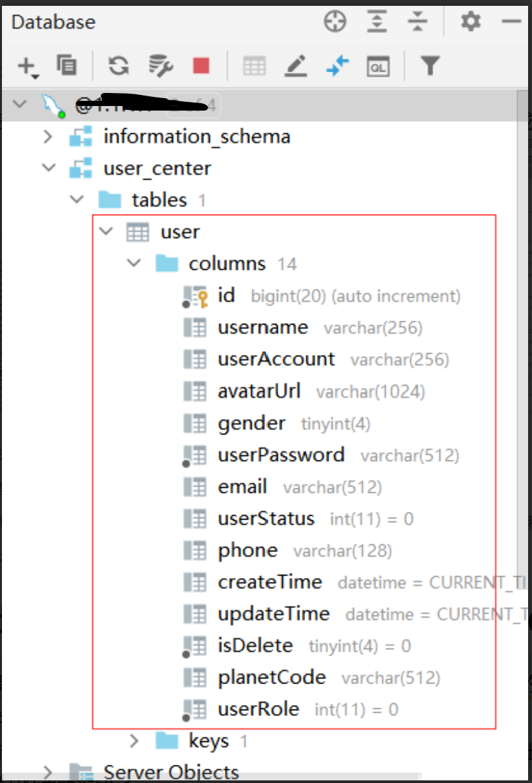Expand all tree nodes icon
Screen dimensions: 532x783
(x=376, y=22)
